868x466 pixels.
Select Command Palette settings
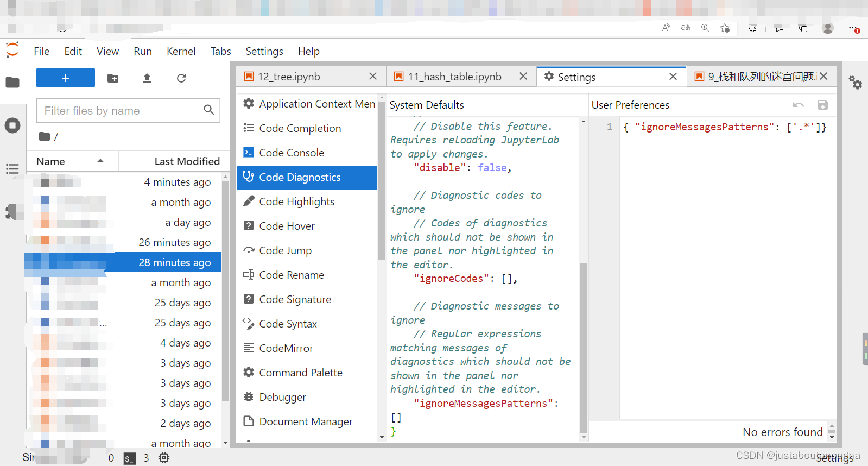(307, 373)
